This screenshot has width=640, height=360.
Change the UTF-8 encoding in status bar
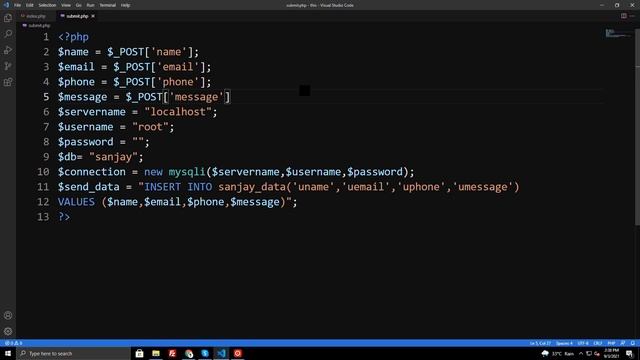coord(583,343)
